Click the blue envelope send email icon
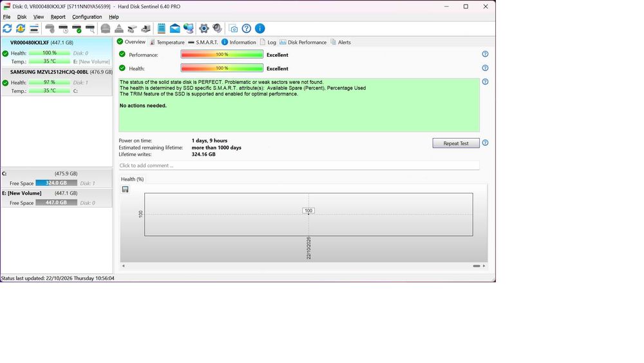644x363 pixels. pos(175,28)
